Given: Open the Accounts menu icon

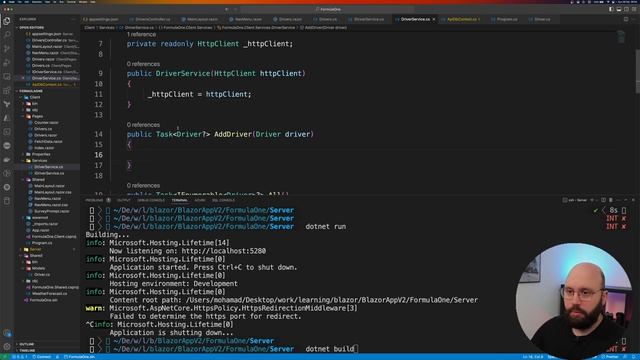Looking at the screenshot, I should (7, 333).
